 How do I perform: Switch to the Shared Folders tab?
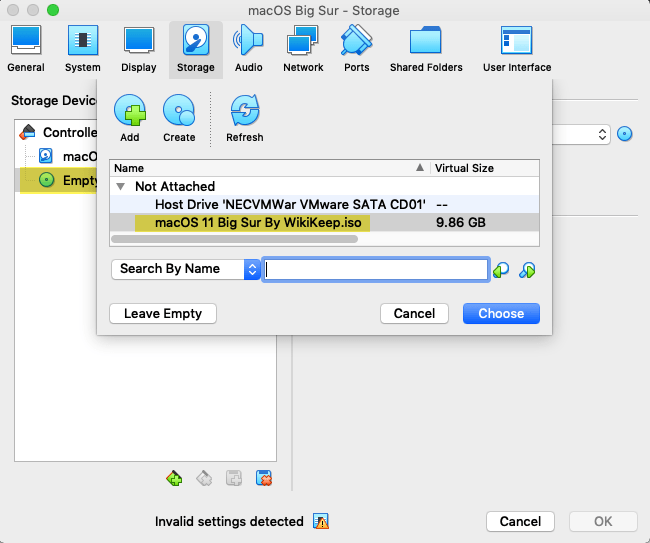[x=426, y=47]
